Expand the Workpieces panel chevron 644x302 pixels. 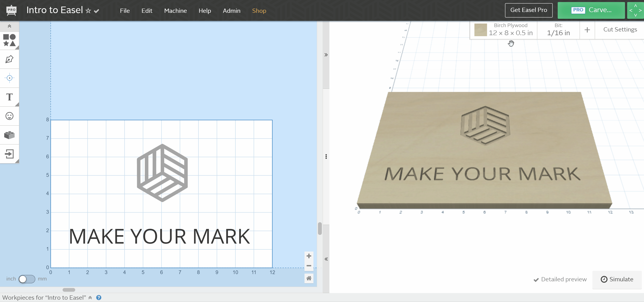pos(90,297)
